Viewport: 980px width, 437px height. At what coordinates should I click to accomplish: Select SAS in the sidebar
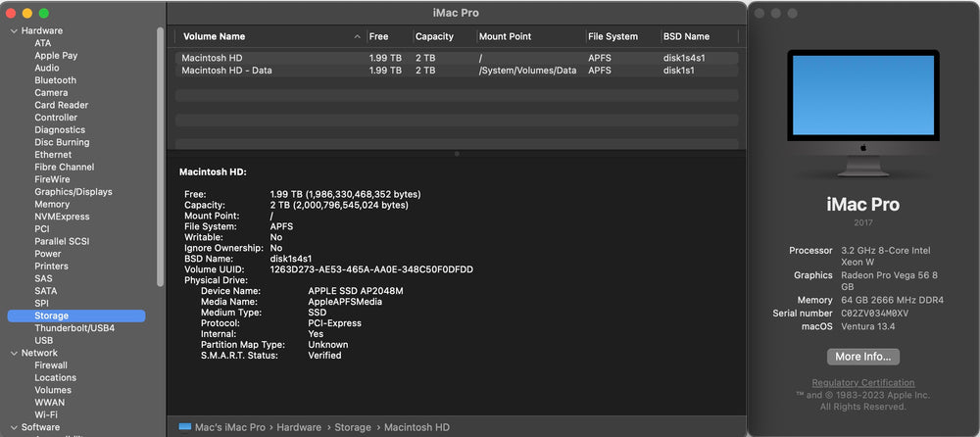coord(43,278)
